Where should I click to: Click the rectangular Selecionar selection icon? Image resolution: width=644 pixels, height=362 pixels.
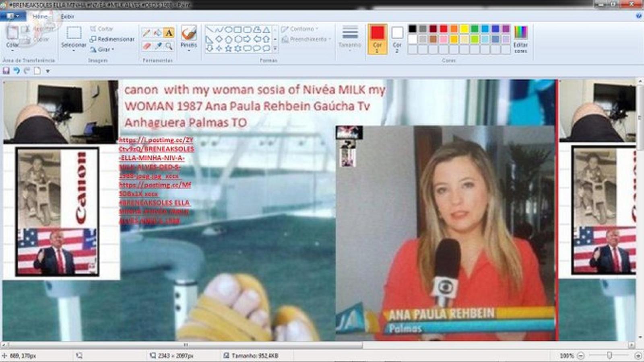(74, 33)
